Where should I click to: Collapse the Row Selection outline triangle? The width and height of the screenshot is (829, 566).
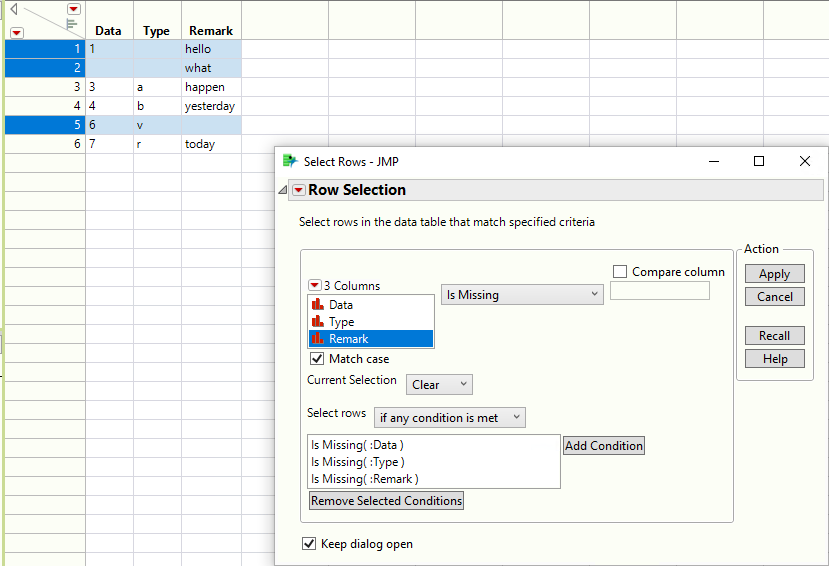tap(282, 190)
